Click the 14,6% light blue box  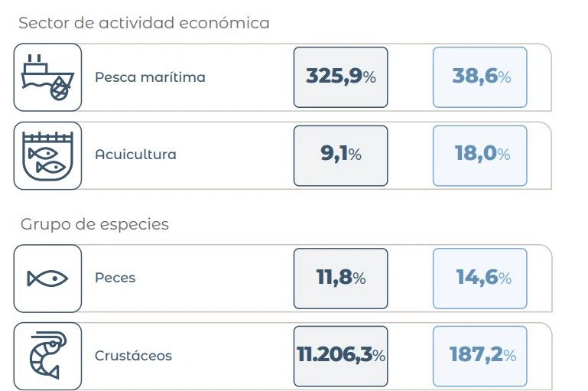click(x=480, y=279)
